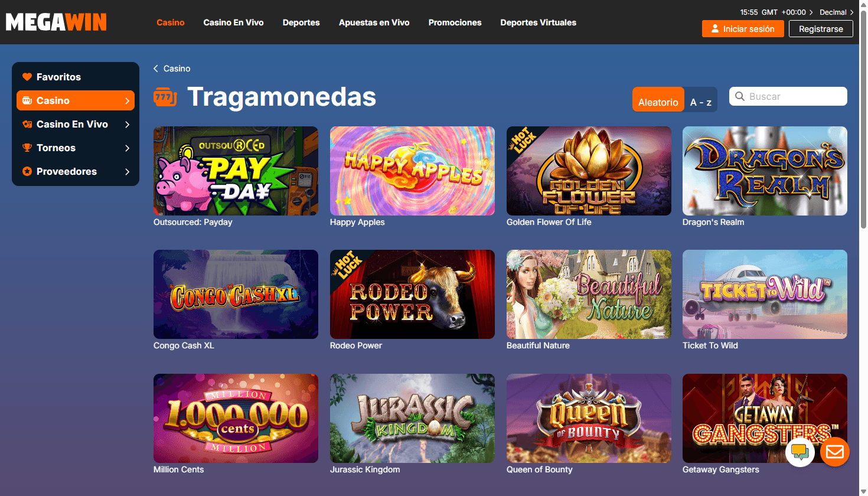Expand the Casino En Vivo sidebar chevron
The height and width of the screenshot is (496, 868).
coord(127,124)
